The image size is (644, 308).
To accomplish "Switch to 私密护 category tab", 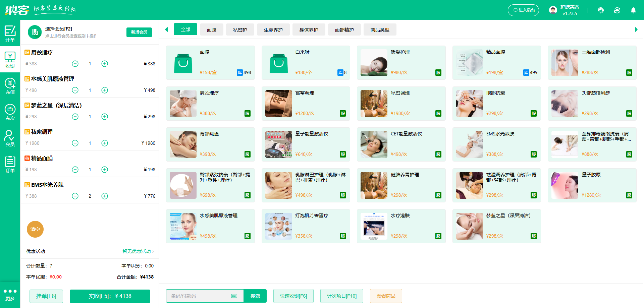I will point(240,30).
